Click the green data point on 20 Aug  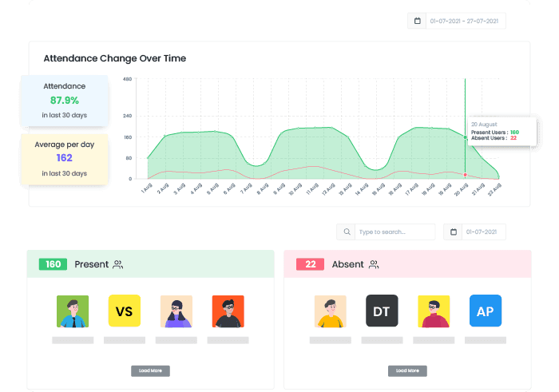tap(465, 137)
